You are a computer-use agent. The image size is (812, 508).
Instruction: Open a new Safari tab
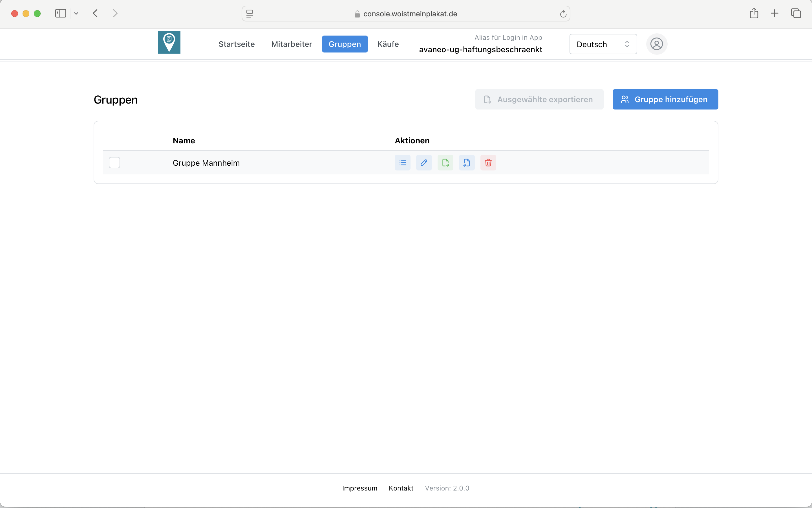tap(775, 14)
